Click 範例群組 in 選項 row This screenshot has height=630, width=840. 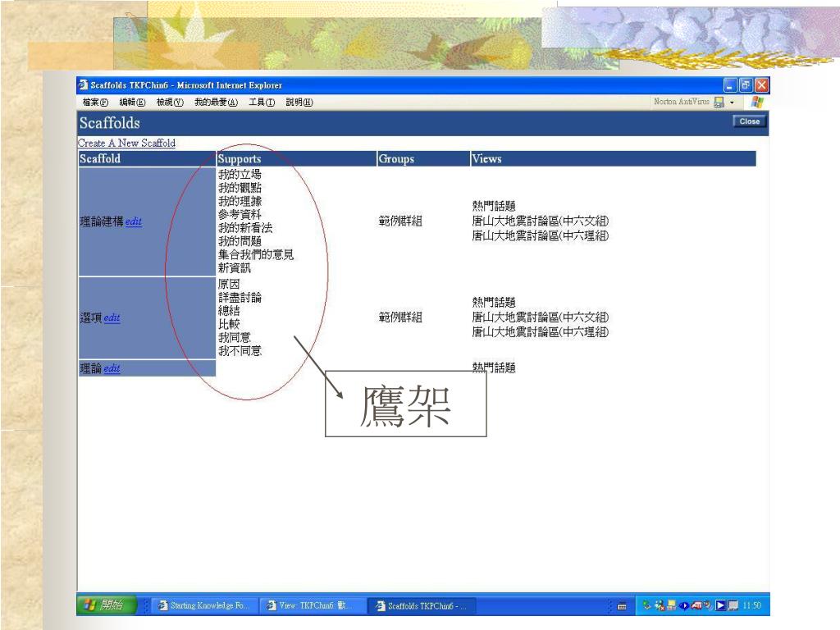click(400, 317)
